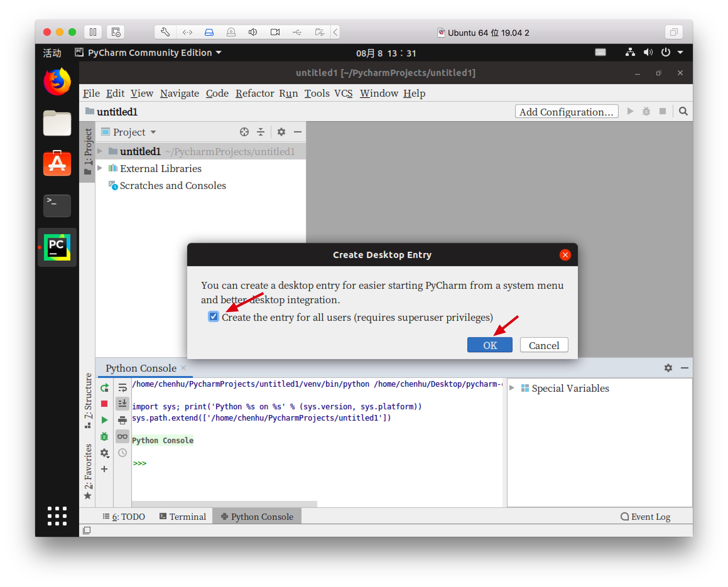
Task: Open the 2: Favorites side tab
Action: [x=88, y=472]
